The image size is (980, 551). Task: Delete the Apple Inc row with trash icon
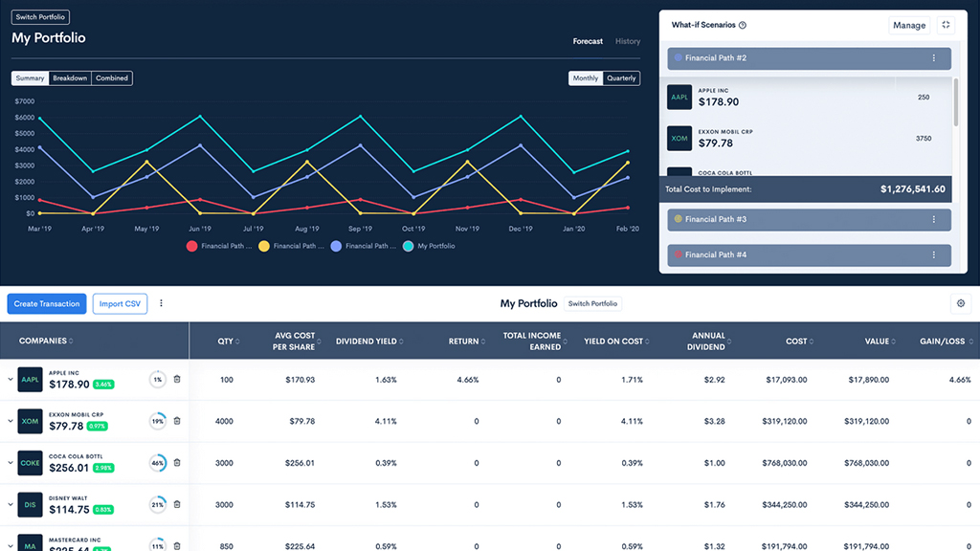tap(177, 380)
